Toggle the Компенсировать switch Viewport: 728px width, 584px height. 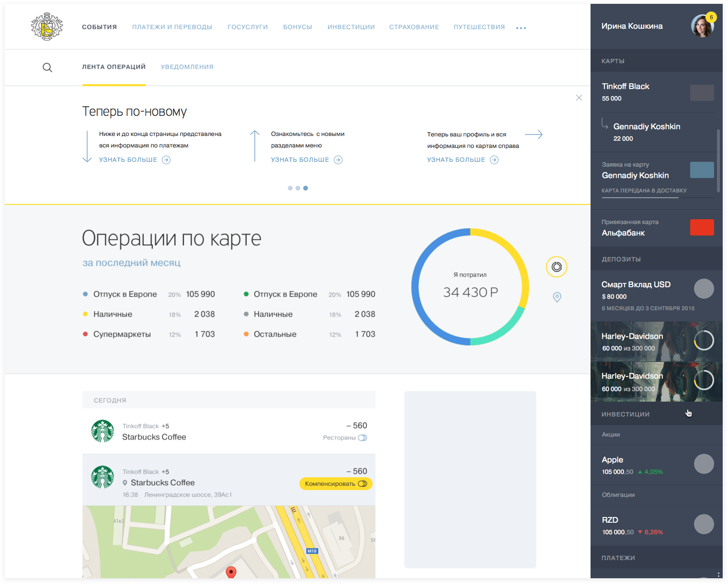point(363,484)
